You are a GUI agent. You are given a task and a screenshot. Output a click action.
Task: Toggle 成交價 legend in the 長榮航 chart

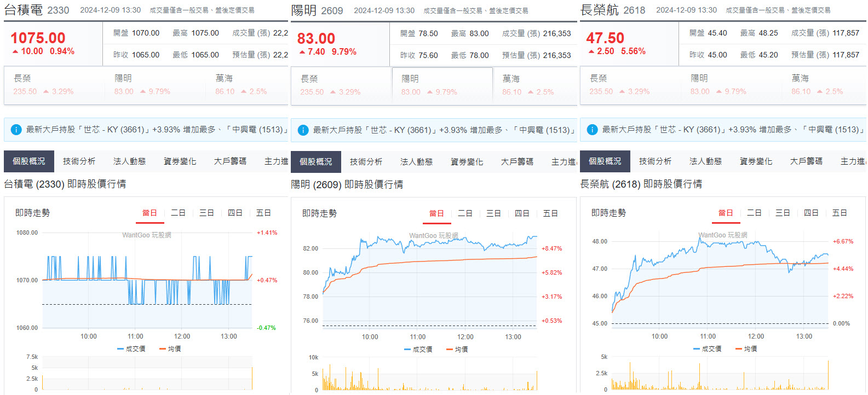[x=708, y=348]
